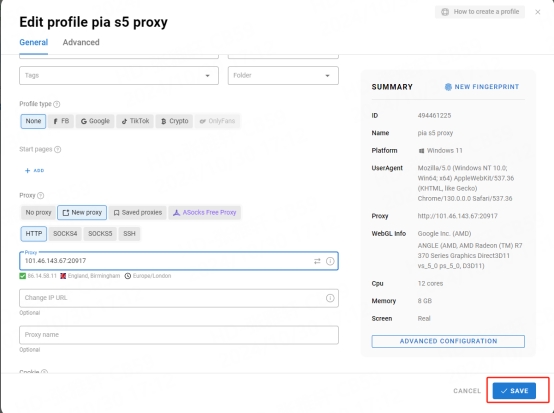Select FB profile type
554x413 pixels.
(61, 121)
